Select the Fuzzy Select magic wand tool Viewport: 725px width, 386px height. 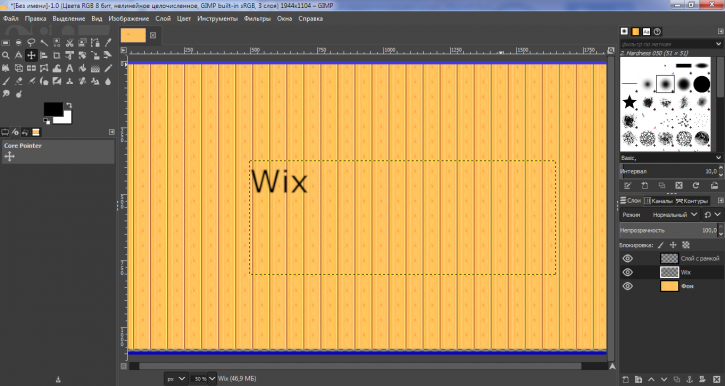pyautogui.click(x=44, y=43)
